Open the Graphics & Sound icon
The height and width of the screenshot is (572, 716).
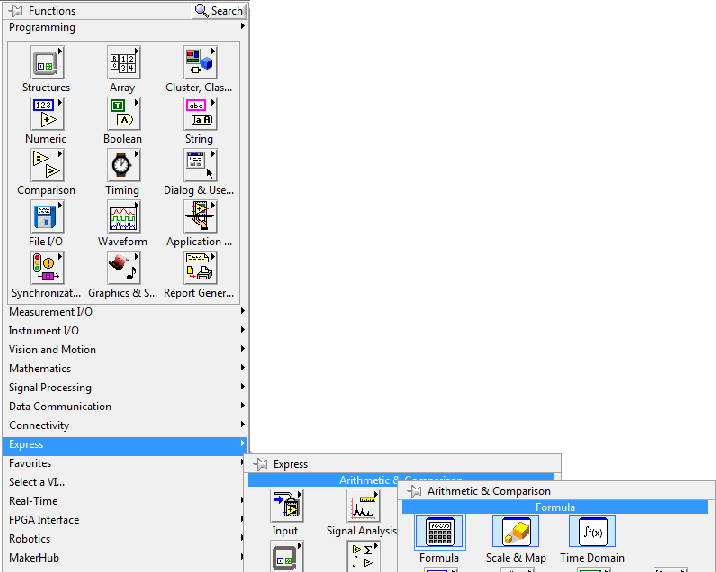pos(123,268)
